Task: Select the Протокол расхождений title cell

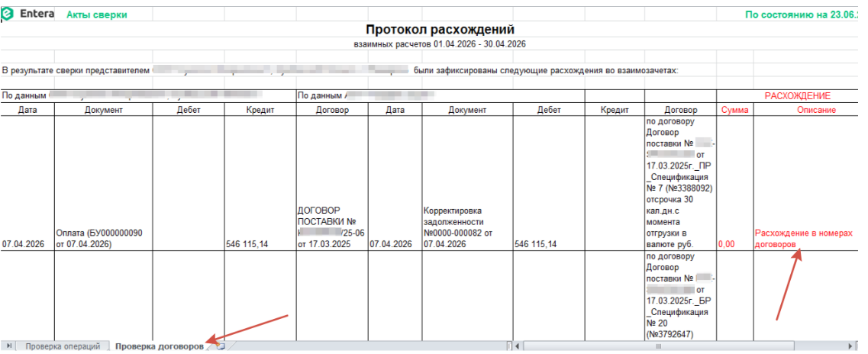Action: click(x=440, y=29)
